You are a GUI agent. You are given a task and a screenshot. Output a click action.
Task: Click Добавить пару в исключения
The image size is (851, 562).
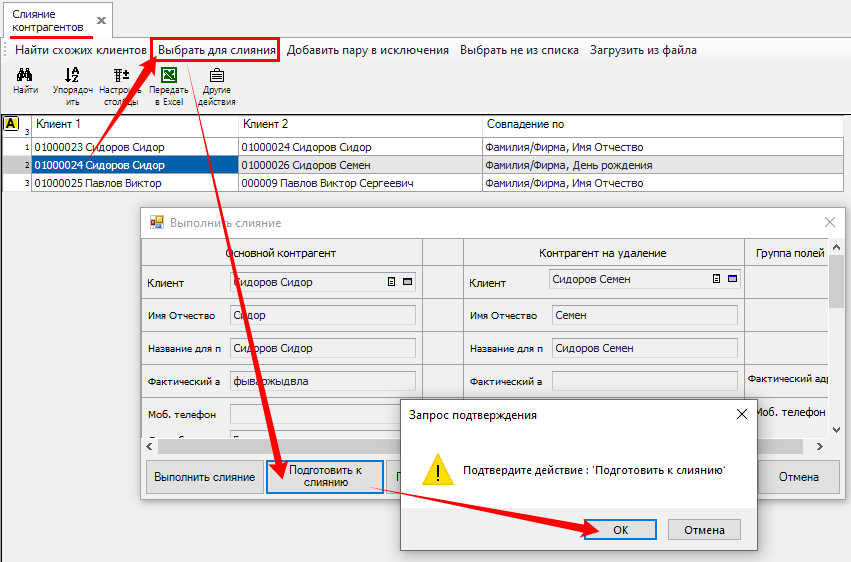pyautogui.click(x=368, y=50)
